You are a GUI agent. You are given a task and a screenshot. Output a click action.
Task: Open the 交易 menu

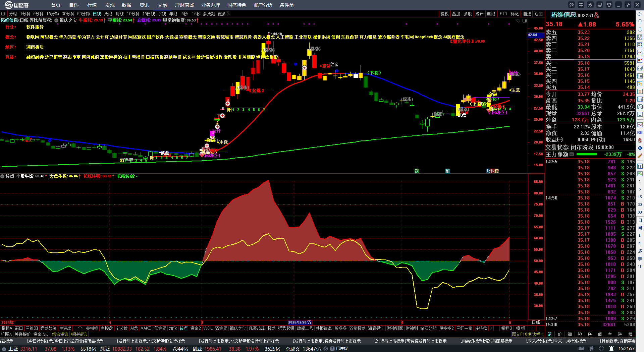pyautogui.click(x=162, y=5)
